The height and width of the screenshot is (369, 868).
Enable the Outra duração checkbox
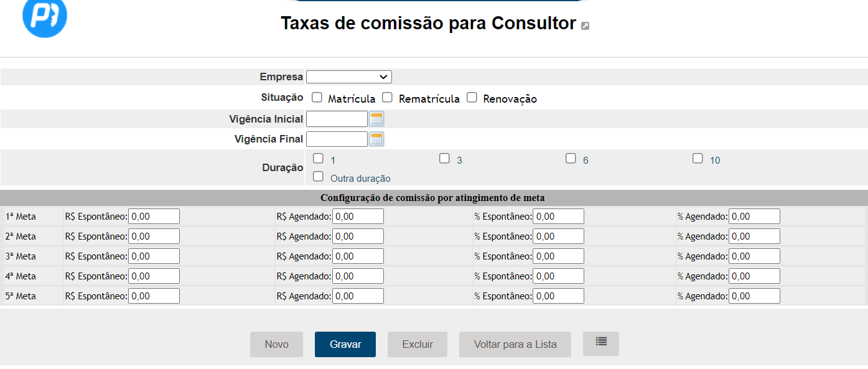319,177
